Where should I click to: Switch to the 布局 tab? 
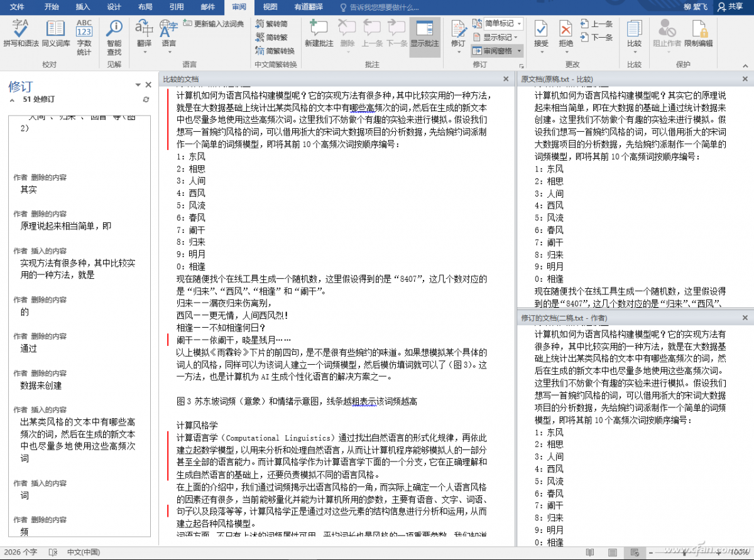(x=145, y=6)
